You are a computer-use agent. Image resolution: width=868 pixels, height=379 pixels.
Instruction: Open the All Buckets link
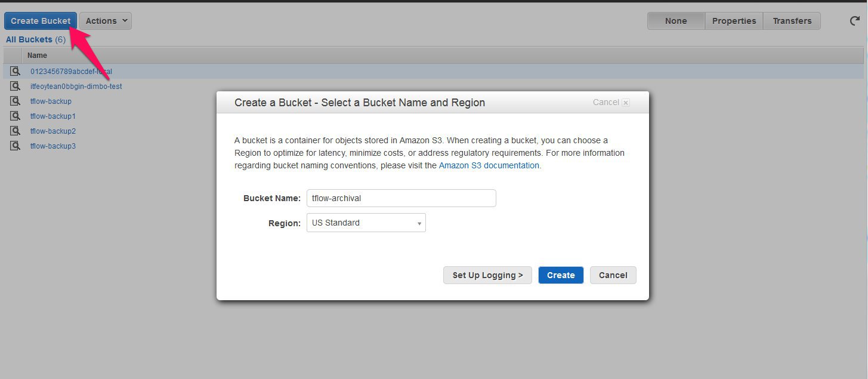tap(29, 40)
